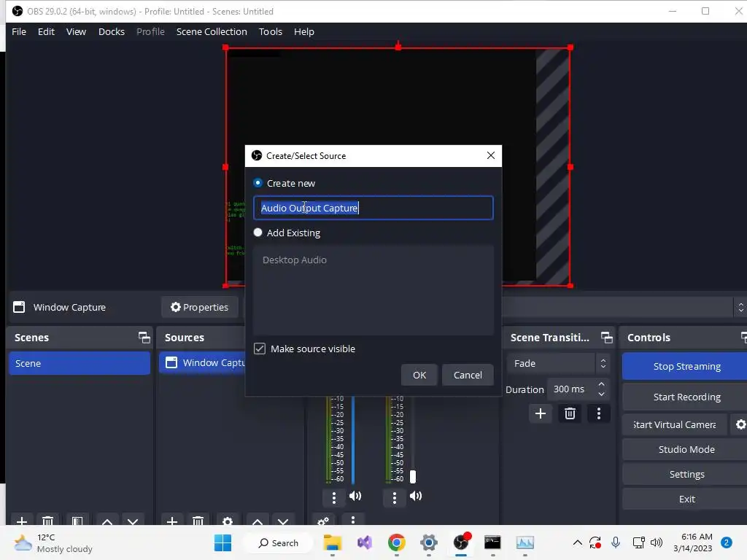Image resolution: width=747 pixels, height=560 pixels.
Task: Open Windows Start menu
Action: 222,542
